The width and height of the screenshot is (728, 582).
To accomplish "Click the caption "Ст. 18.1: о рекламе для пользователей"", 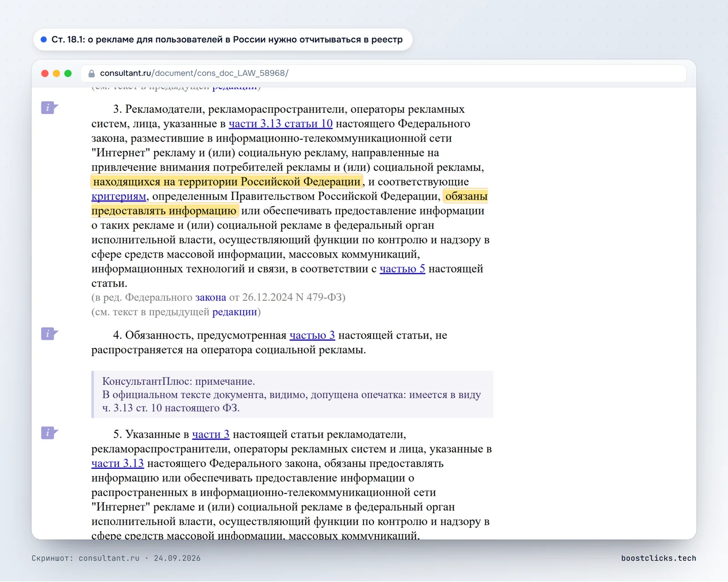I will (136, 40).
